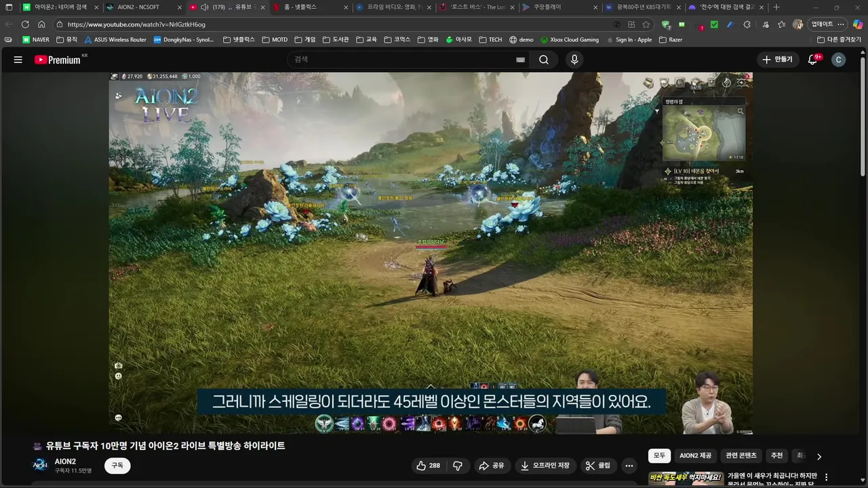Open the 넷플릭스 bookmarks folder

239,39
